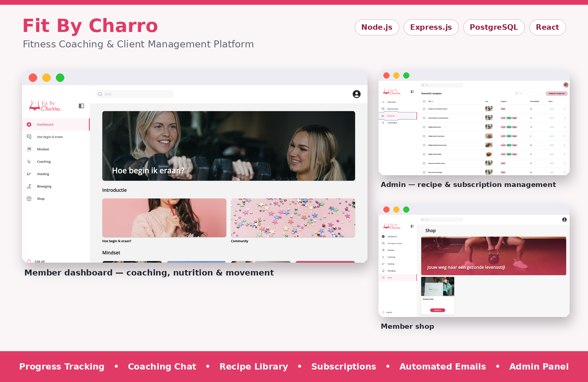This screenshot has height=382, width=588.
Task: Sort recipes by the Titel column arrow
Action: coord(432,101)
